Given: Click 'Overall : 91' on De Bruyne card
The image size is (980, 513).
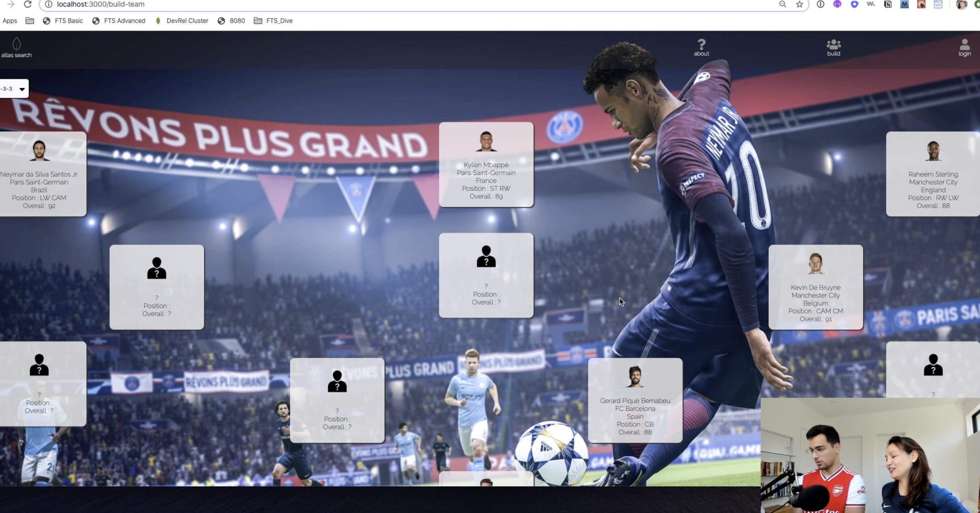Looking at the screenshot, I should point(816,319).
